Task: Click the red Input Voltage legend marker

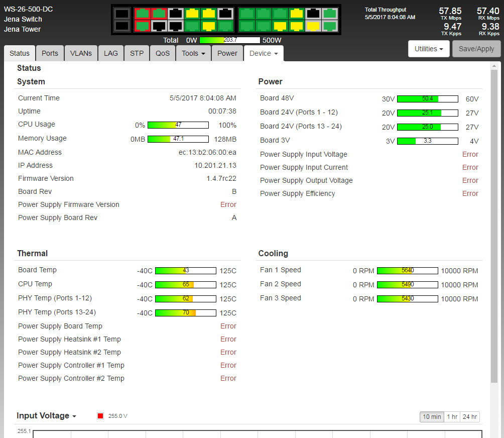Action: [100, 416]
